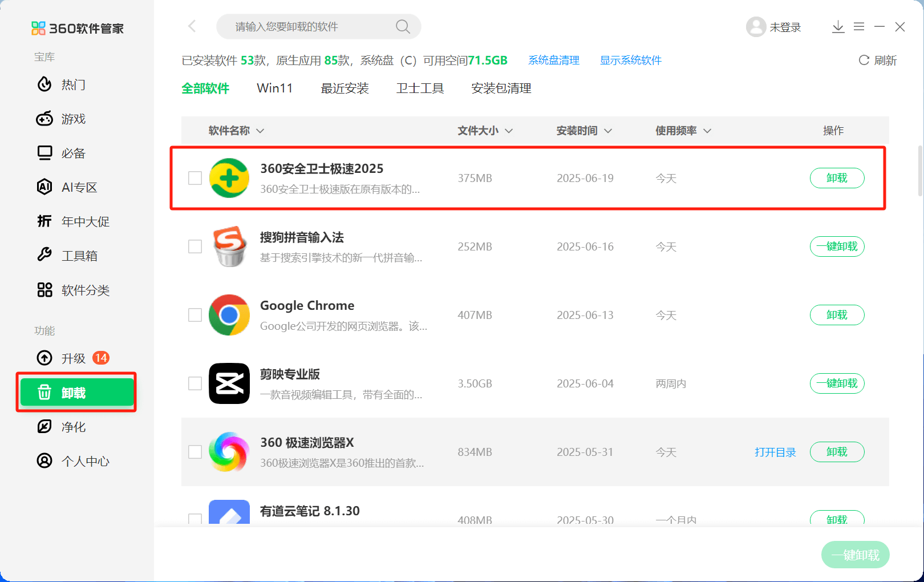
Task: Open the 升级 upgrade page
Action: [x=61, y=358]
